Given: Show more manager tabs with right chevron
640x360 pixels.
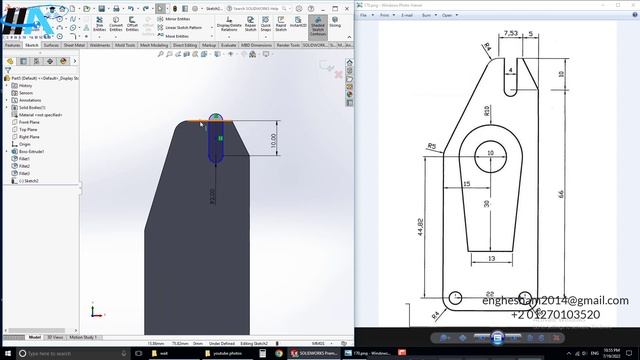Looking at the screenshot, I should click(75, 61).
